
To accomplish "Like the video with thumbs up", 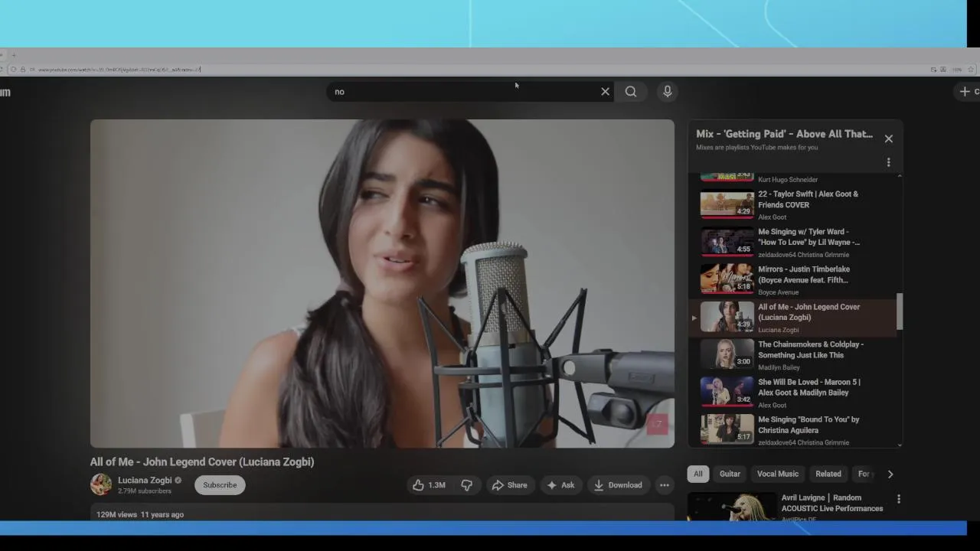I will tap(429, 485).
